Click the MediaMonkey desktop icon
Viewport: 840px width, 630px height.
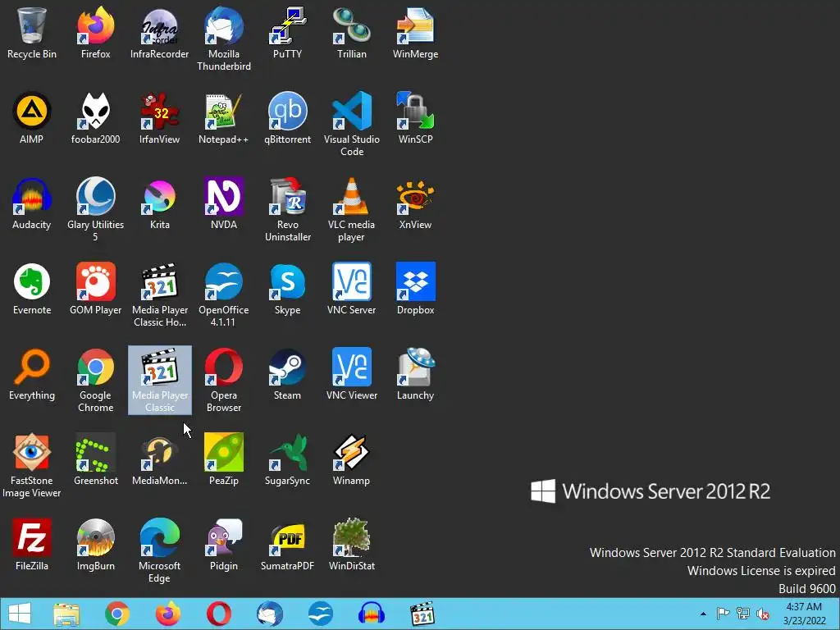tap(160, 459)
